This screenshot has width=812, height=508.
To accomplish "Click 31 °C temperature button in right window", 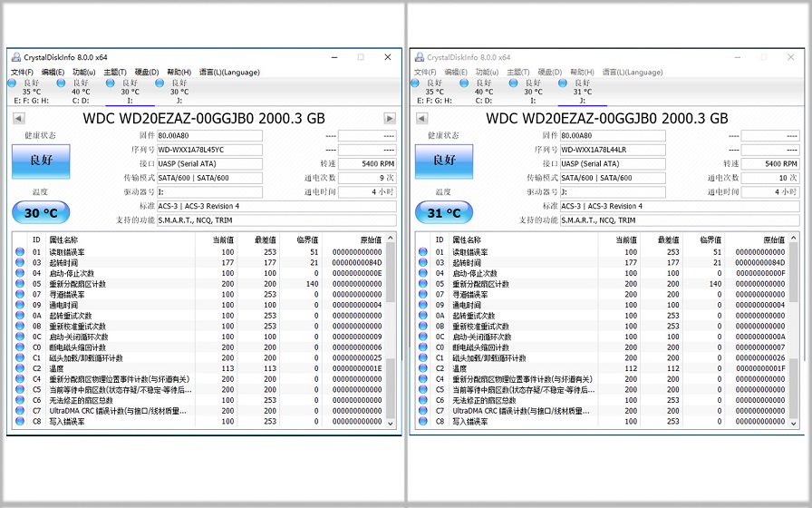I will click(x=444, y=212).
